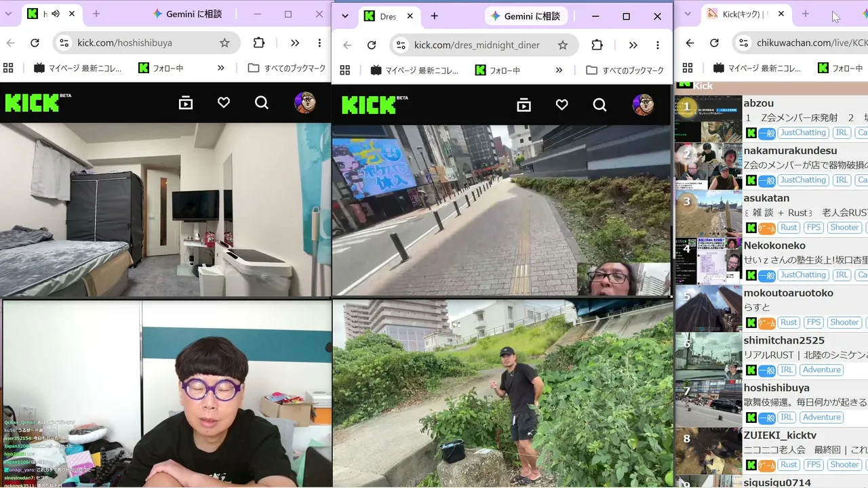Open the Chrome menu in hoshishibuya window
Image resolution: width=868 pixels, height=488 pixels.
click(x=319, y=43)
